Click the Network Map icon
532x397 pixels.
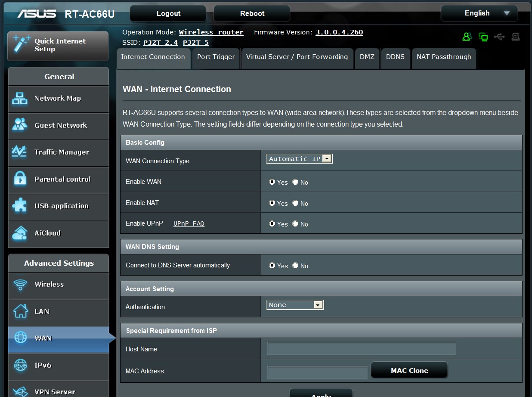(x=20, y=99)
